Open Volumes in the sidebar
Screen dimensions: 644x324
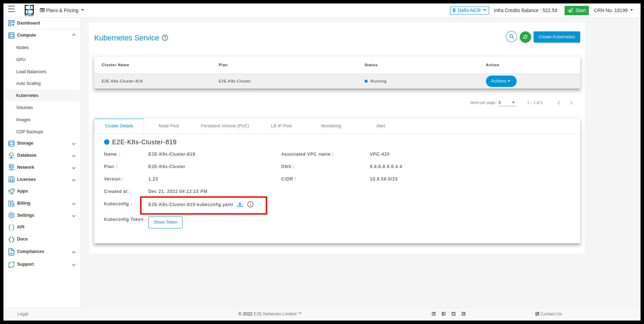point(25,108)
